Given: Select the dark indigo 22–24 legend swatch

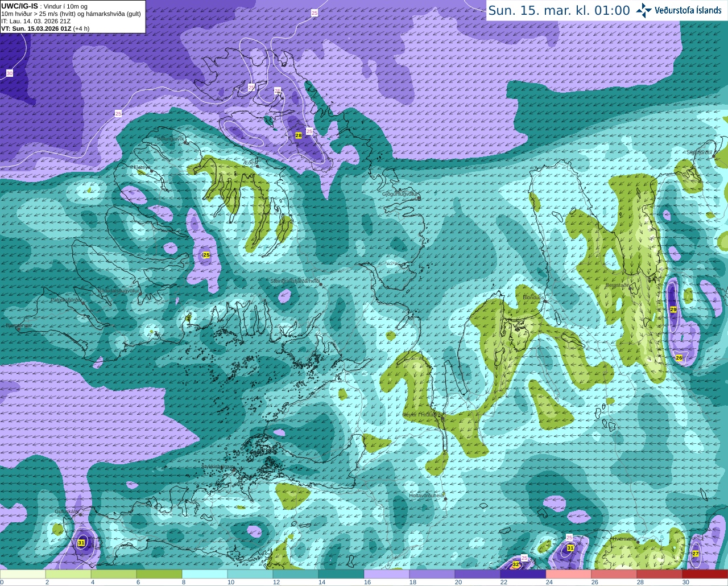Looking at the screenshot, I should pyautogui.click(x=523, y=574).
